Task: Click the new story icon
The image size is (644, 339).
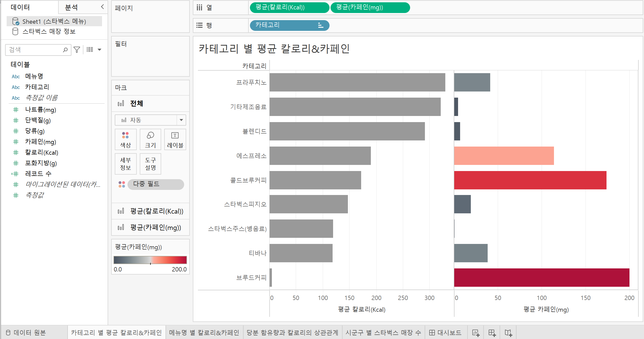Action: click(508, 333)
